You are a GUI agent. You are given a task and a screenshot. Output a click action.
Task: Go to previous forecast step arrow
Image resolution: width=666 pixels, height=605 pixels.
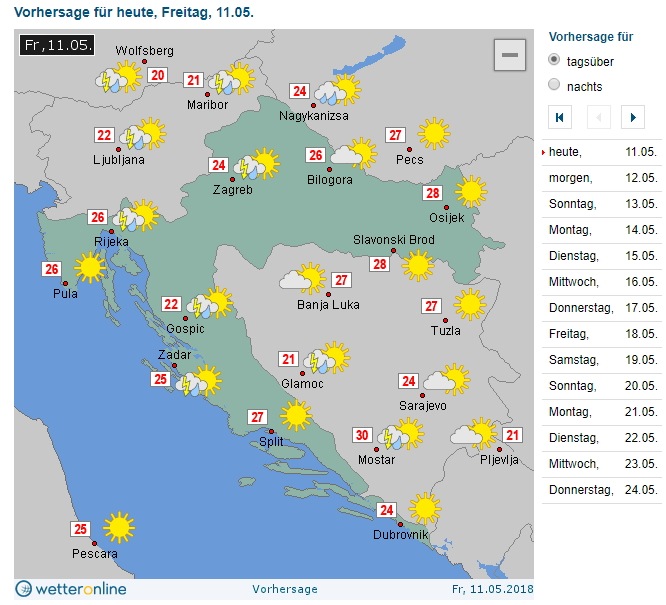point(596,117)
